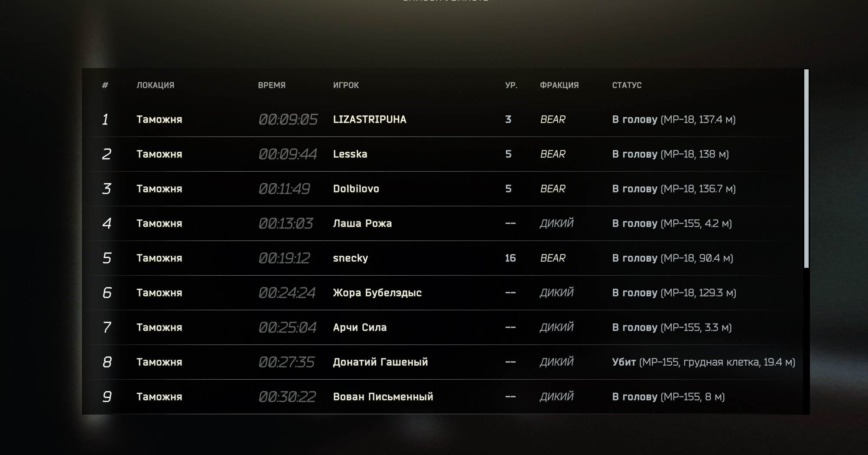This screenshot has height=455, width=868.
Task: Click player name Dolbilovo
Action: pos(356,189)
